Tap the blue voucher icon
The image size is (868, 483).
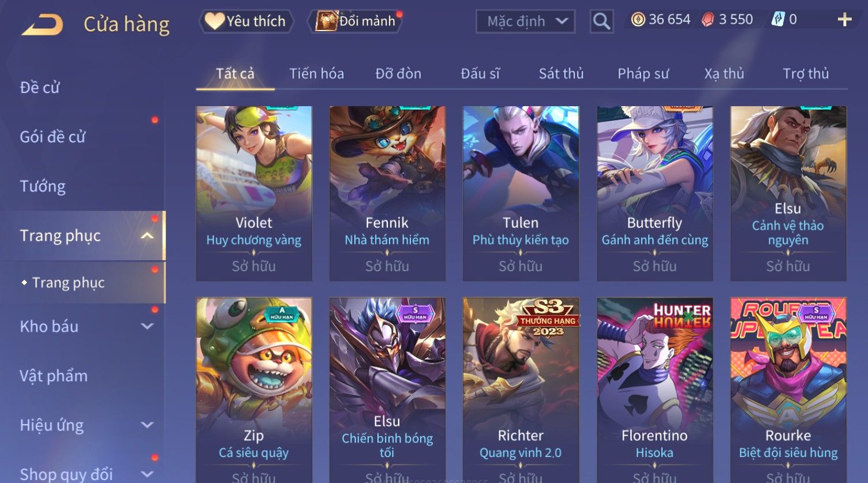(x=778, y=20)
